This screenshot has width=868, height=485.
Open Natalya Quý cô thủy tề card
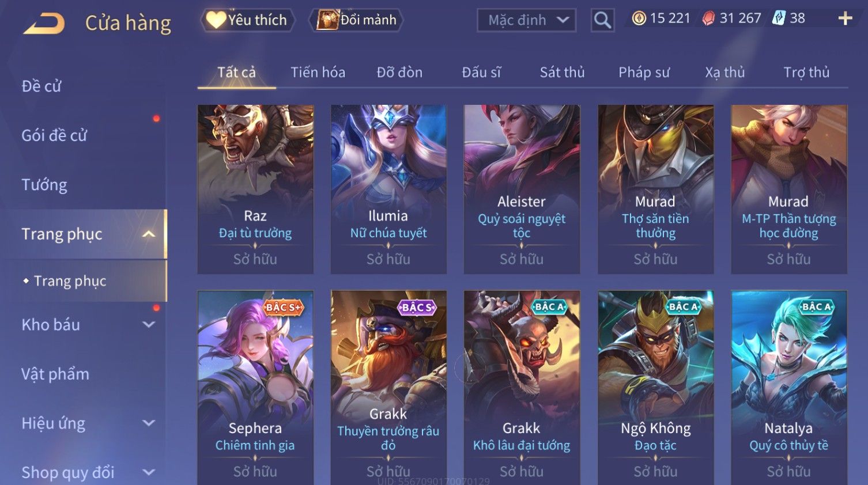coord(789,387)
